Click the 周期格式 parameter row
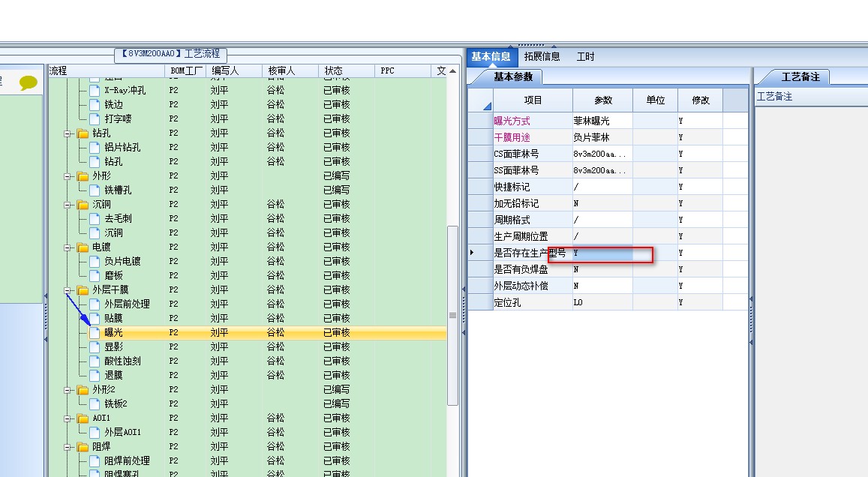This screenshot has width=868, height=477. [608, 220]
